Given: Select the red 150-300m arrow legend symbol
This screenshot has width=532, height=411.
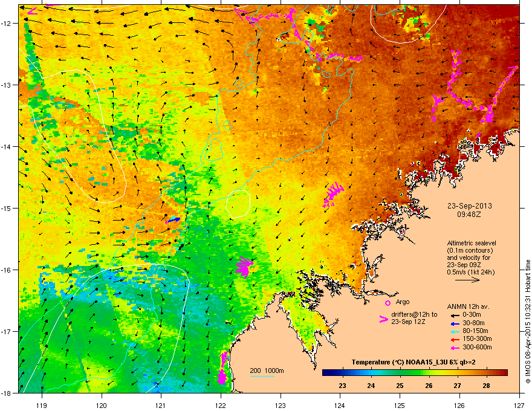Looking at the screenshot, I should [x=455, y=339].
